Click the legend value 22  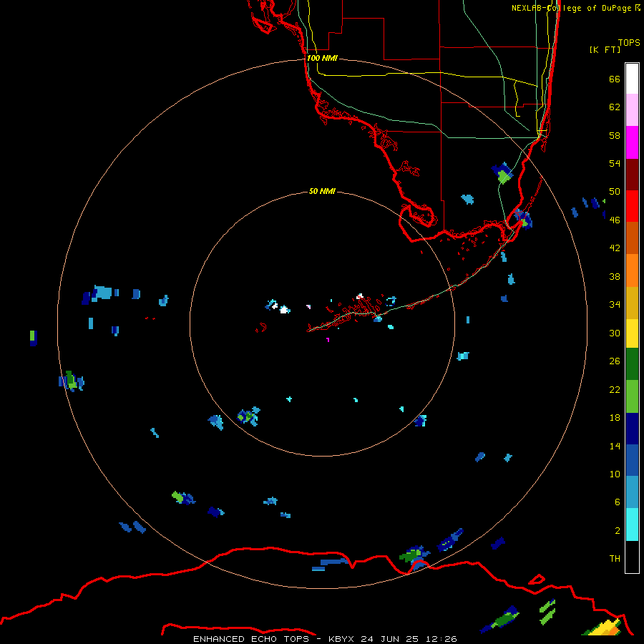(x=615, y=389)
